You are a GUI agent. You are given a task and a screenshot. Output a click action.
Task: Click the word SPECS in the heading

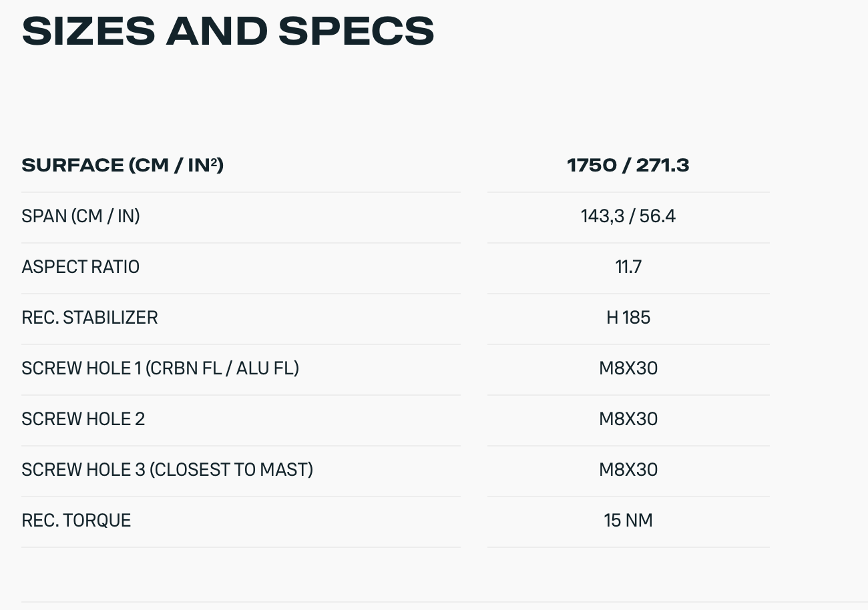coord(356,30)
